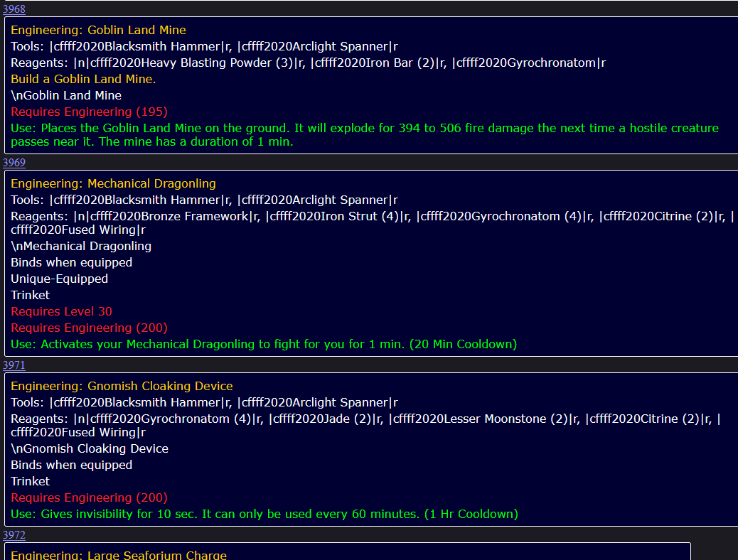Click 'Requires Engineering (200)' under Gnomish Cloaking Device
738x560 pixels.
[90, 498]
